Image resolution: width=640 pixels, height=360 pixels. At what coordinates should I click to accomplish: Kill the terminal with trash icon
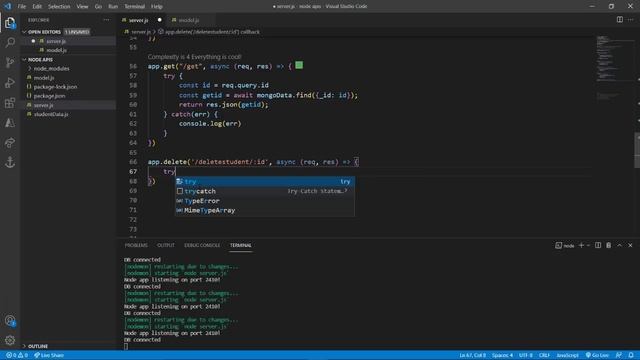[x=609, y=245]
